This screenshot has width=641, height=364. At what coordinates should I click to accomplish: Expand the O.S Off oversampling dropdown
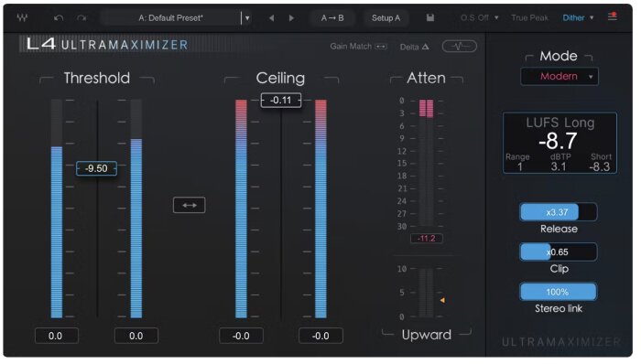tap(480, 18)
